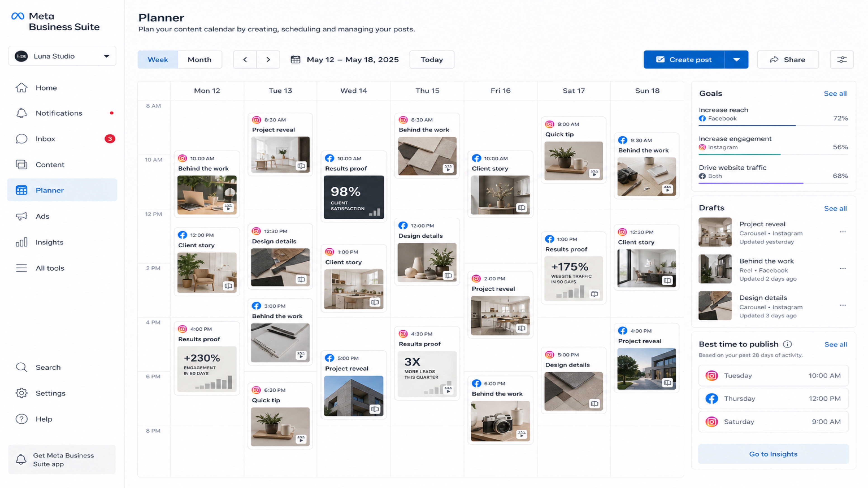Viewport: 868px width, 488px height.
Task: Click the Increase reach progress bar
Action: 773,126
